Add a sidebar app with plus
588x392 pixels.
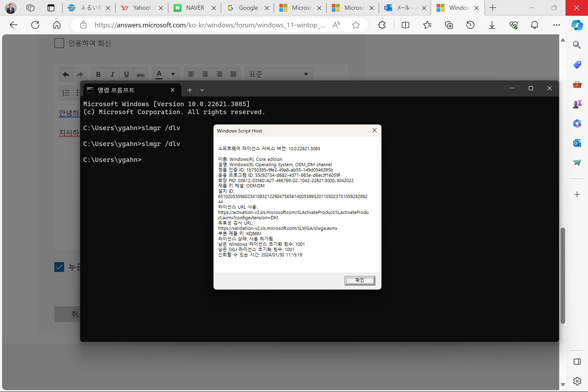[577, 194]
